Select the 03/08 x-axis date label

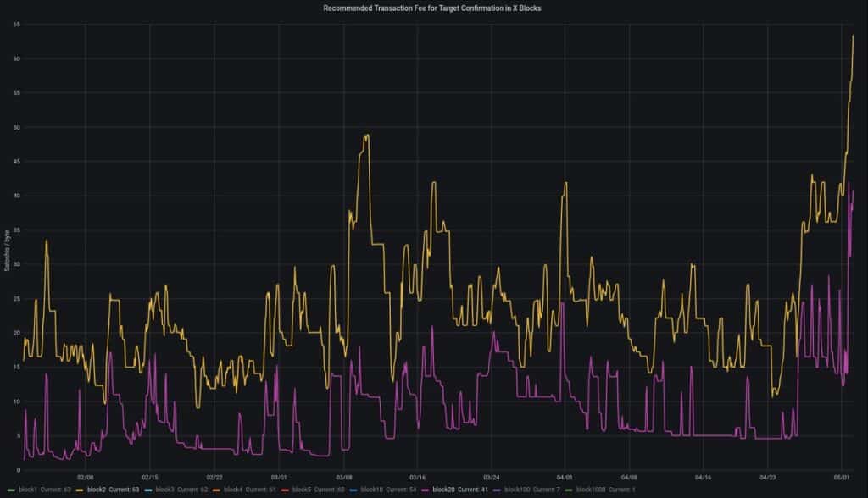click(x=344, y=478)
